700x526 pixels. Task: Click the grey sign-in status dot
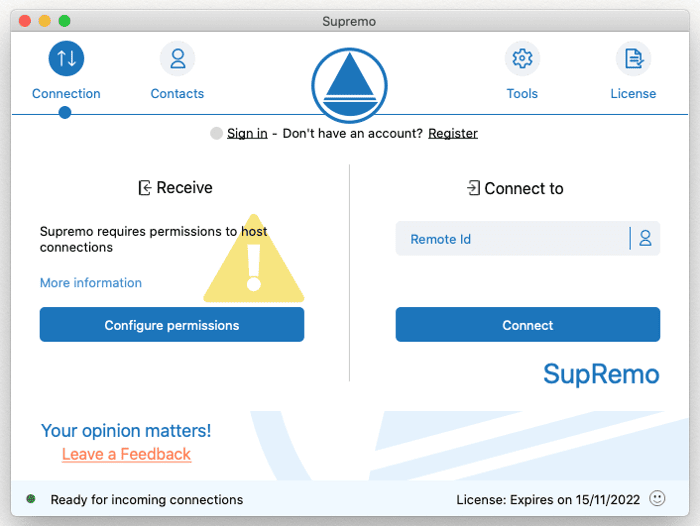pos(217,133)
